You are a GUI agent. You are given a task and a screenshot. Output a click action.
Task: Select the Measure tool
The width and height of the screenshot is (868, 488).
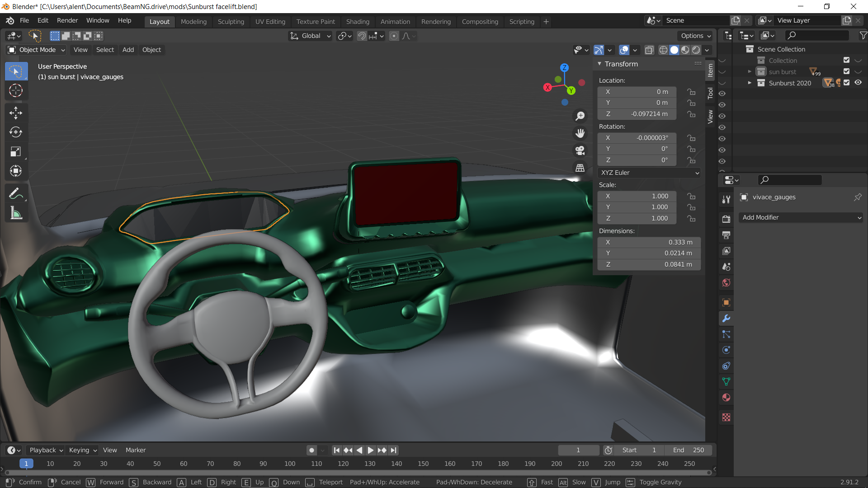click(x=16, y=213)
